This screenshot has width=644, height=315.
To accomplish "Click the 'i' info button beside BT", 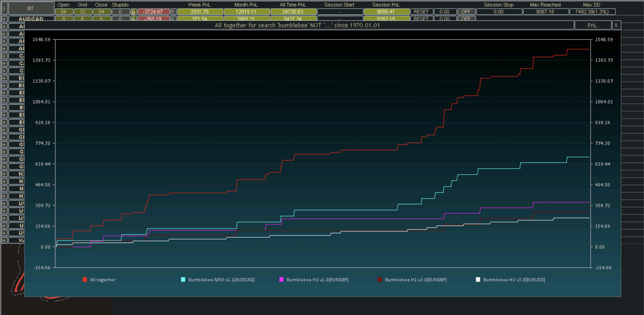I will pyautogui.click(x=4, y=8).
